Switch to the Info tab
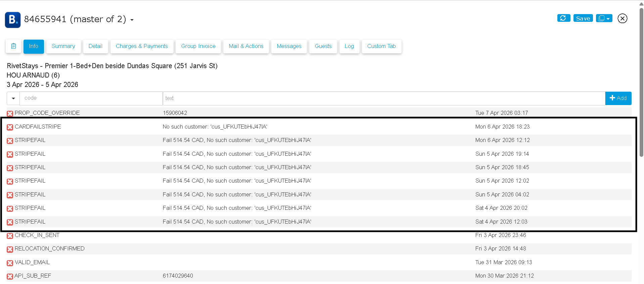This screenshot has width=644, height=284. click(34, 46)
